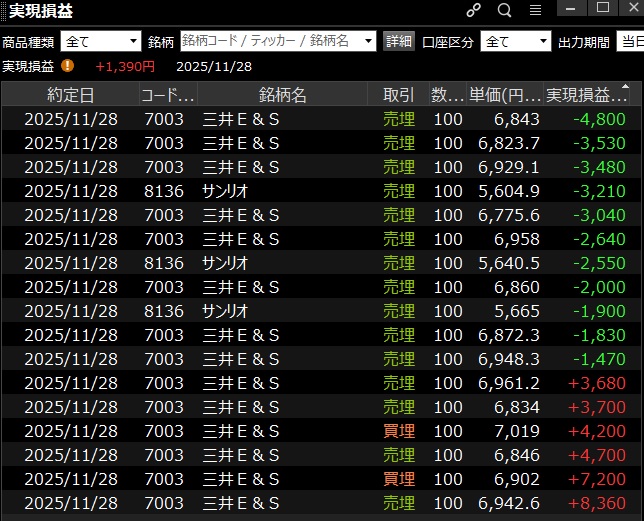Image resolution: width=644 pixels, height=521 pixels.
Task: Expand the 商品種類 dropdown
Action: point(101,41)
